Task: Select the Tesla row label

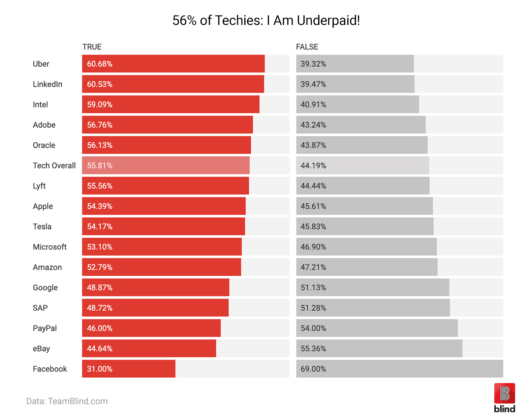Action: (x=42, y=227)
